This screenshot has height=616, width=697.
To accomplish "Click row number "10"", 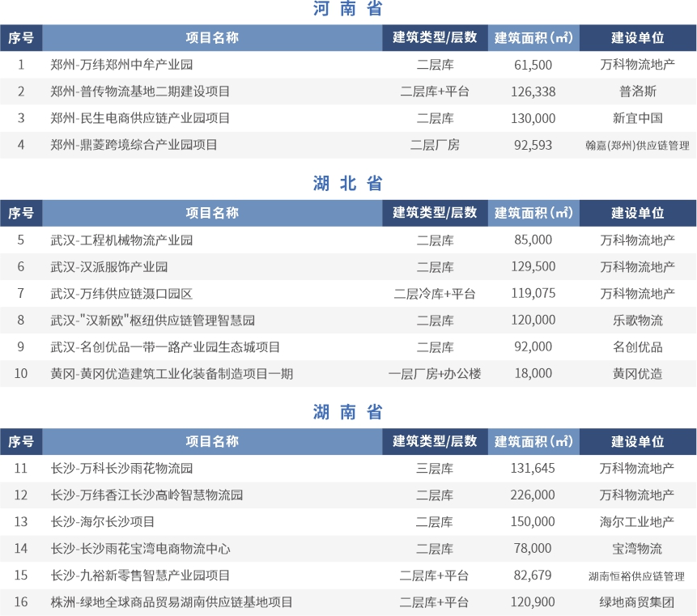I will [21, 373].
